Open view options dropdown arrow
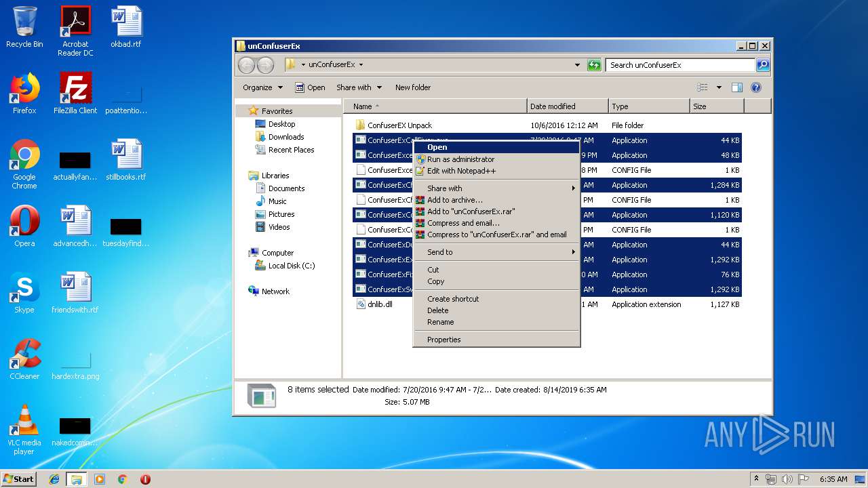This screenshot has height=488, width=868. tap(719, 87)
